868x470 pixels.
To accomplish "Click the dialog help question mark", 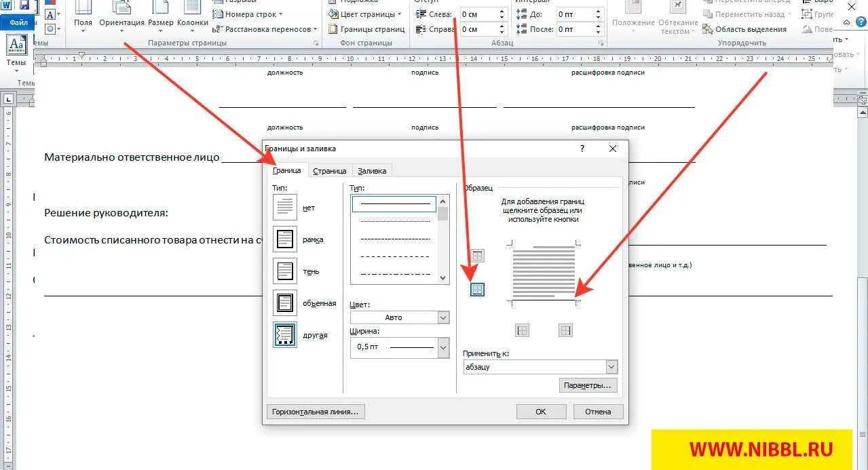I will tap(582, 149).
